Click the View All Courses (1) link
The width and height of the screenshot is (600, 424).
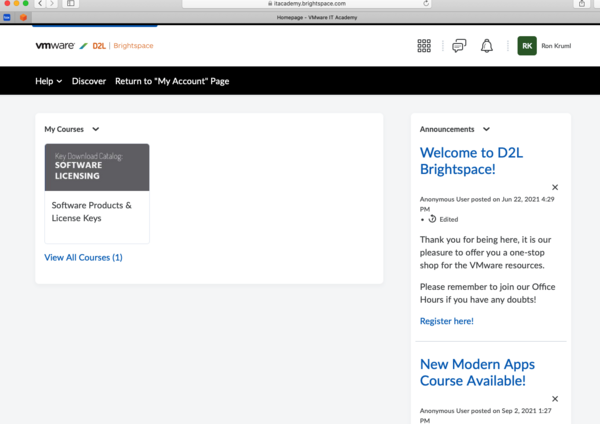click(x=83, y=258)
